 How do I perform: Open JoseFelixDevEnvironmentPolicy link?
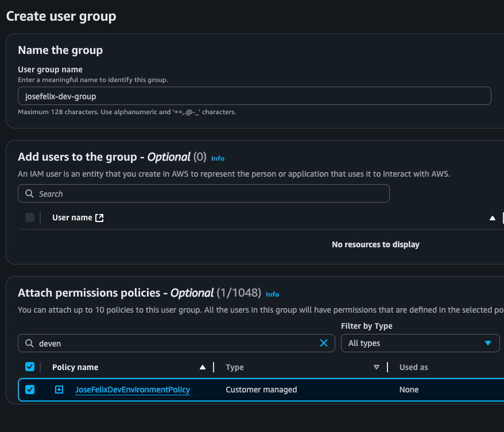click(133, 390)
